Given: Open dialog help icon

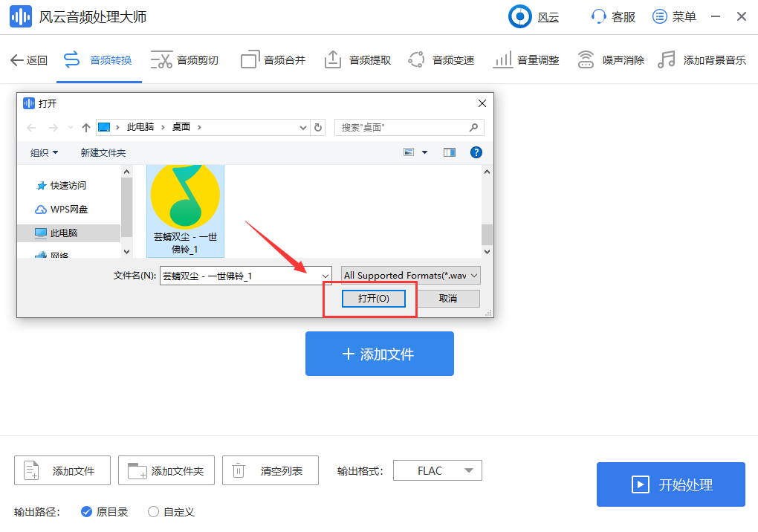Looking at the screenshot, I should (x=476, y=153).
